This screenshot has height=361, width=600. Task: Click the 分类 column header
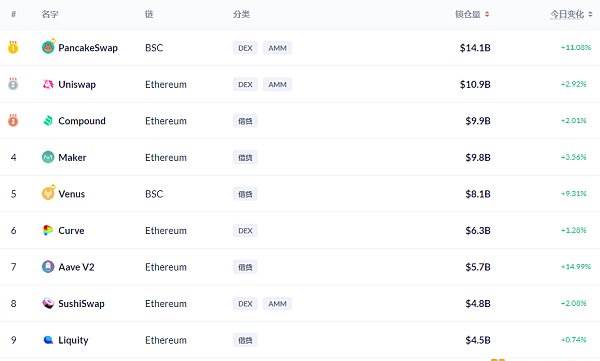[241, 15]
